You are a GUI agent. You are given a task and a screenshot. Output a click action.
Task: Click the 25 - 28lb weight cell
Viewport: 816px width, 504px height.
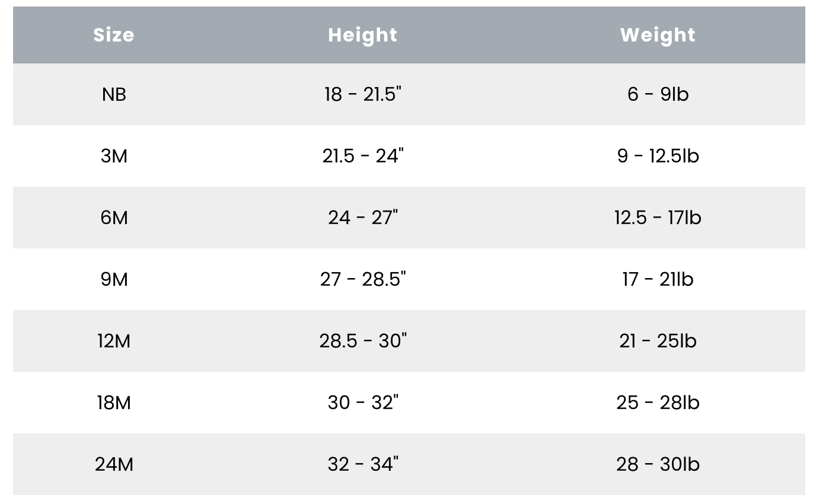point(658,403)
